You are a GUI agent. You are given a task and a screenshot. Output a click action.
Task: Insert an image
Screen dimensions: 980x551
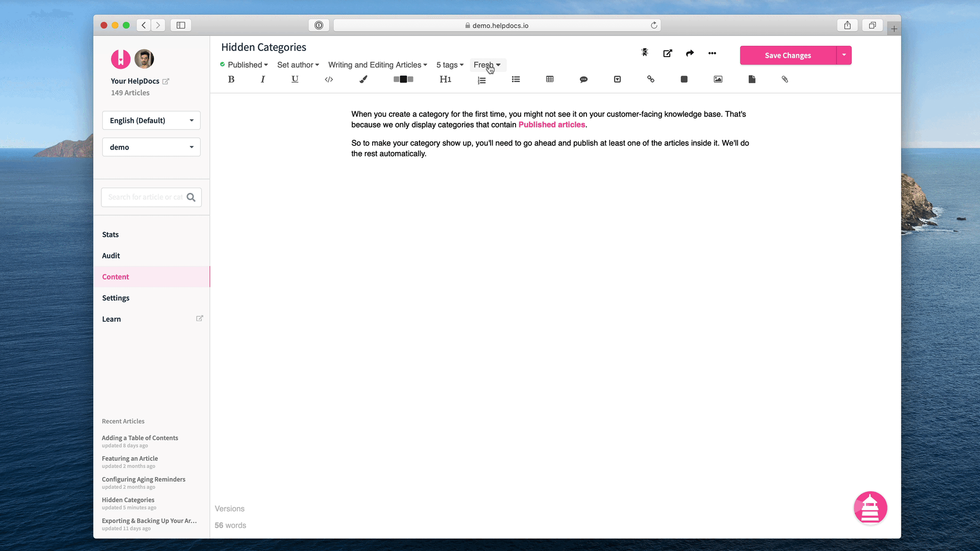(718, 79)
